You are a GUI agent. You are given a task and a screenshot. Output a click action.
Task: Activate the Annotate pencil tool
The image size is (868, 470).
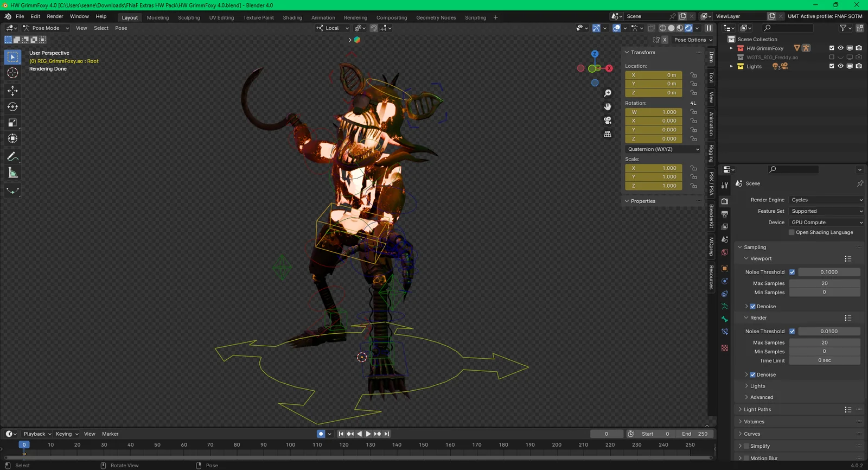12,157
